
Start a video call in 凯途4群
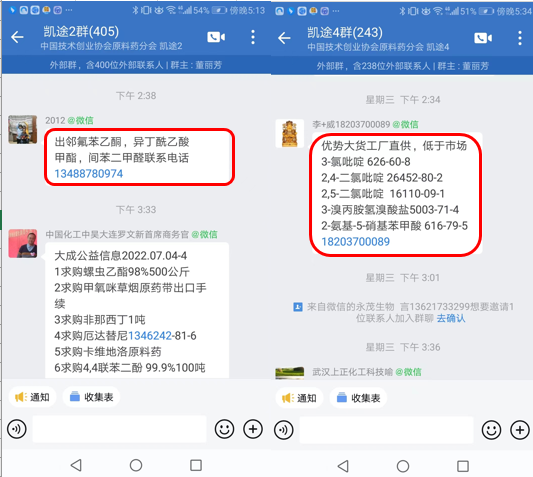[x=483, y=38]
